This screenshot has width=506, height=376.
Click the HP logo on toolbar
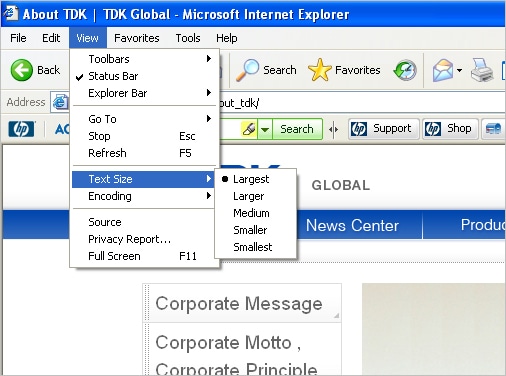[x=22, y=129]
